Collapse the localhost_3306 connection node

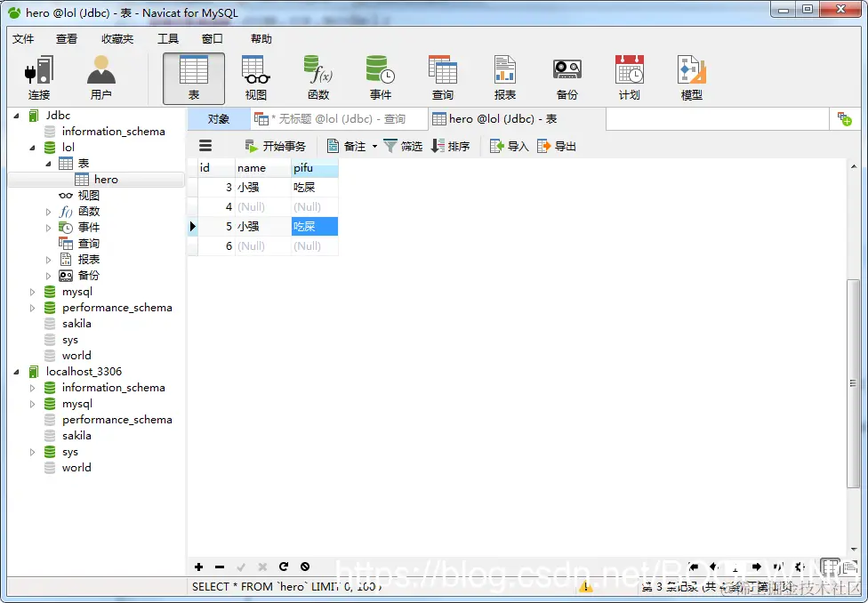(x=16, y=372)
